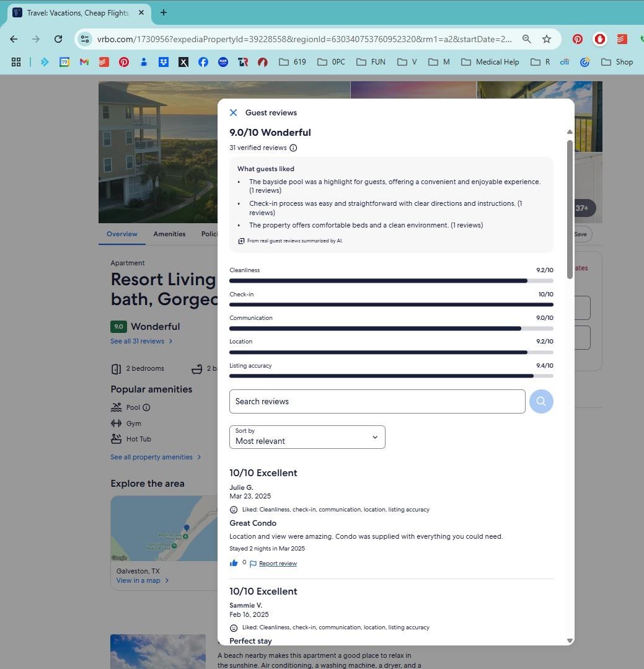Switch to the Amenities tab
Image resolution: width=644 pixels, height=669 pixels.
point(169,234)
